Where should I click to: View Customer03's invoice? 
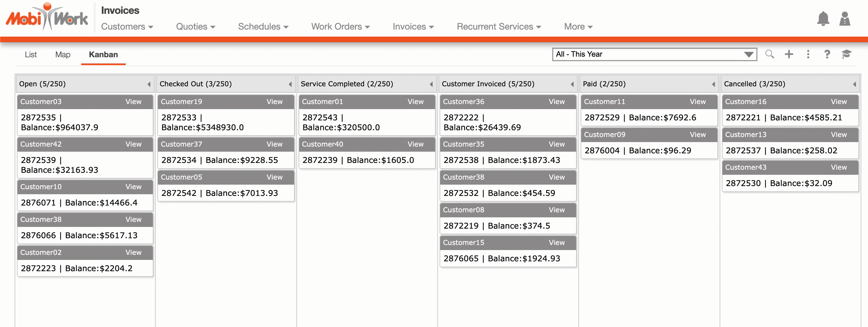133,102
